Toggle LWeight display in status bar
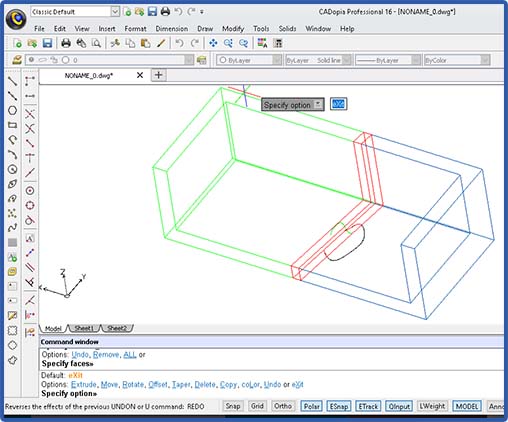 (432, 406)
